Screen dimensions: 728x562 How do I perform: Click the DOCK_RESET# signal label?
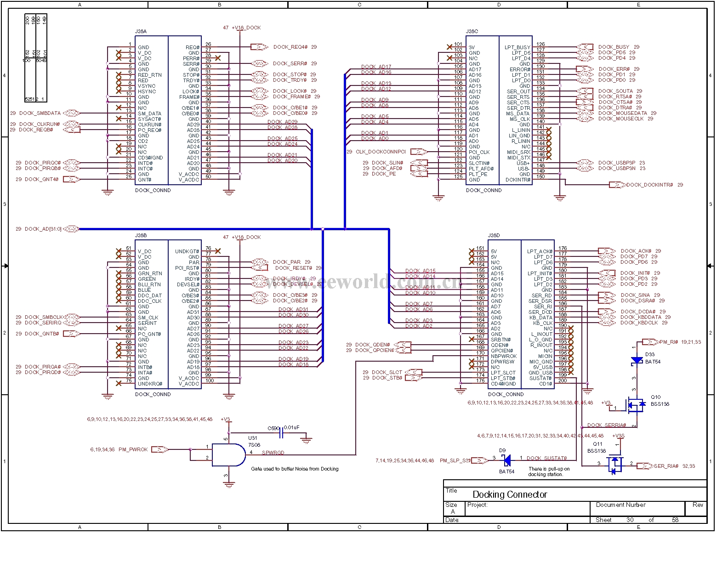click(294, 268)
